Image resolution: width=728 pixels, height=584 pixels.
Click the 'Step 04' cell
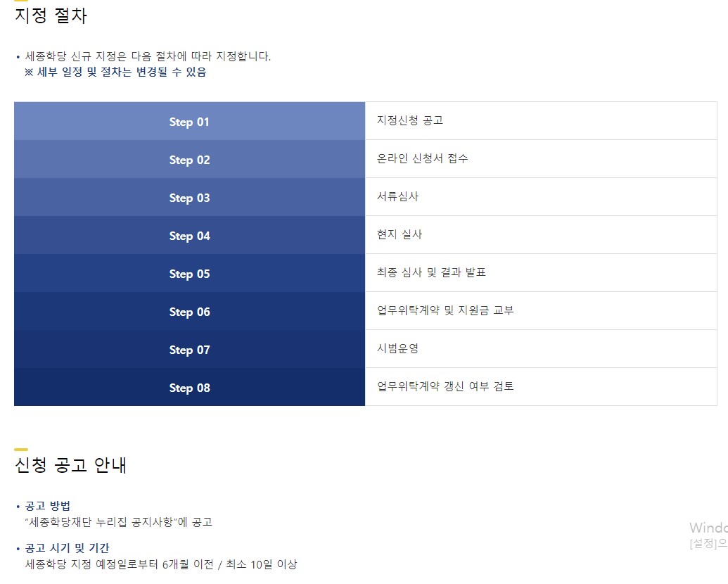[x=189, y=236]
